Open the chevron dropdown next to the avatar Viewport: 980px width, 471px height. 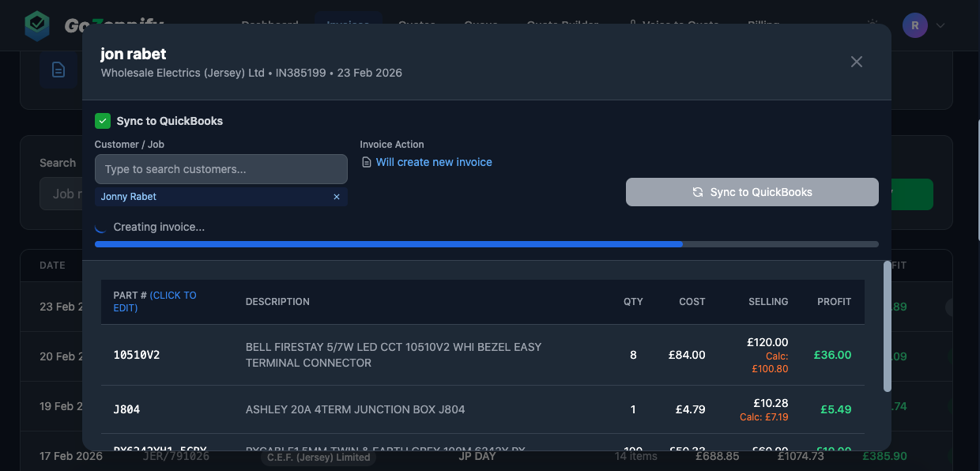940,24
